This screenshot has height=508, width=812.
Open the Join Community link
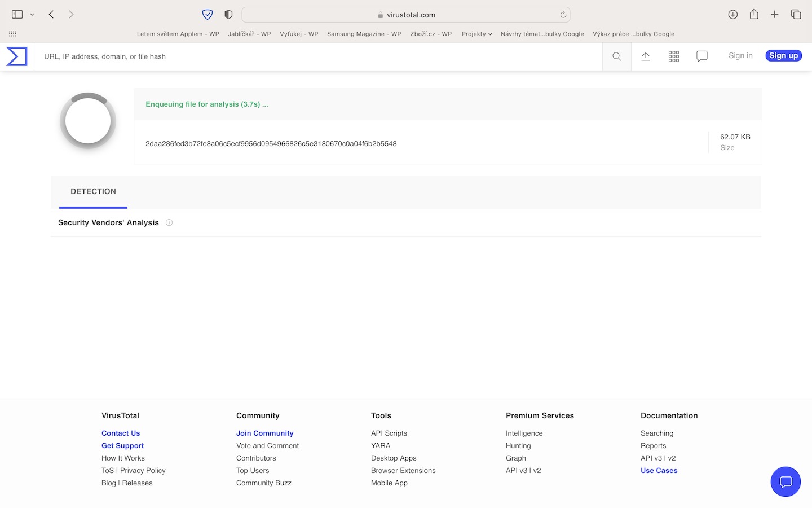[x=264, y=433]
